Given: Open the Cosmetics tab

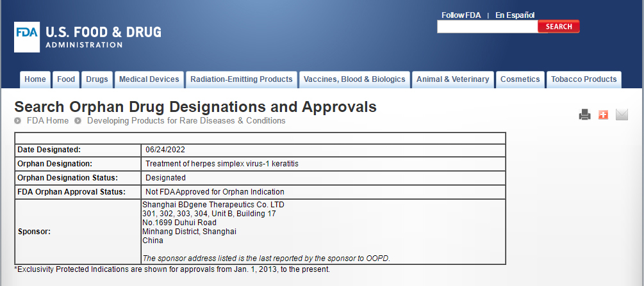Looking at the screenshot, I should pyautogui.click(x=520, y=79).
